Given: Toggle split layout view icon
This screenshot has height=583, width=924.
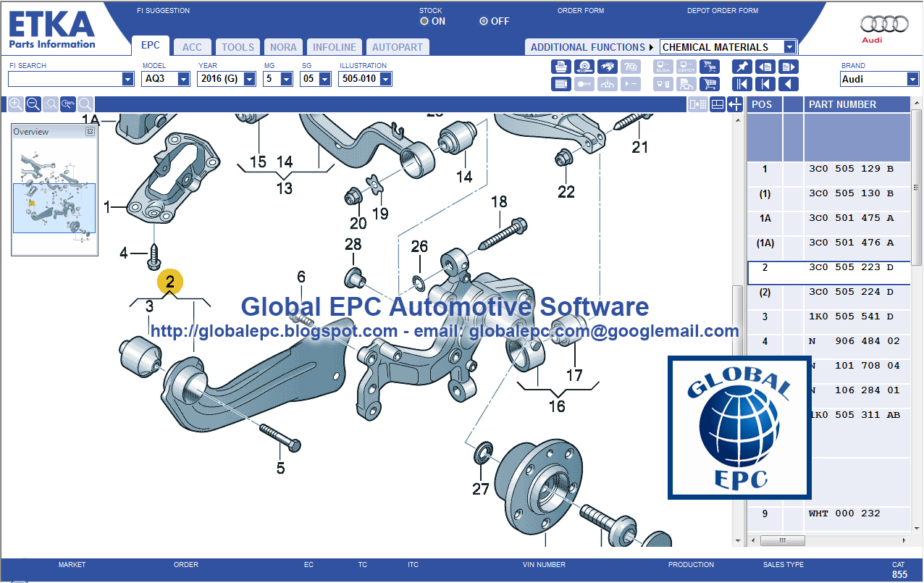Looking at the screenshot, I should pos(717,104).
